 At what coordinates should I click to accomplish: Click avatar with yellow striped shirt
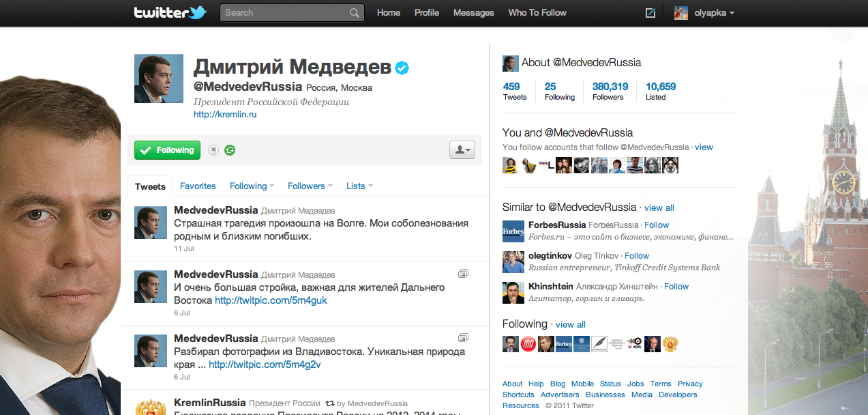(511, 165)
